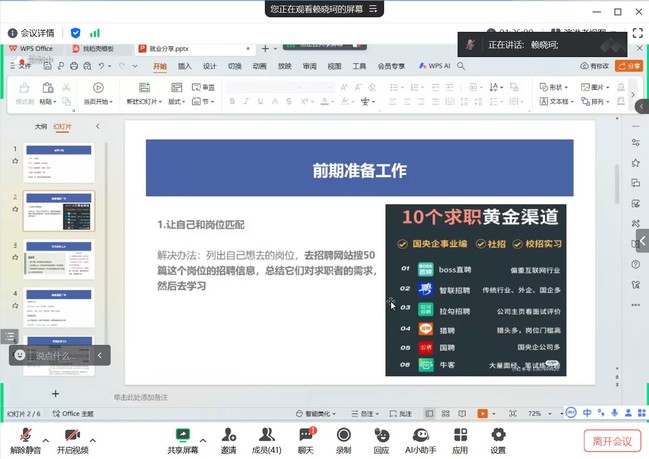Open the 成员(41) members list
The height and width of the screenshot is (459, 649).
click(x=268, y=436)
